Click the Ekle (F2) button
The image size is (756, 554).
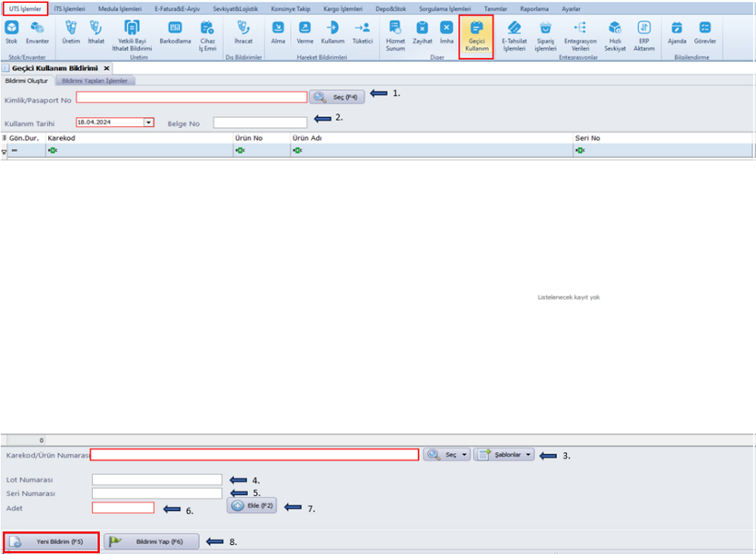point(252,506)
